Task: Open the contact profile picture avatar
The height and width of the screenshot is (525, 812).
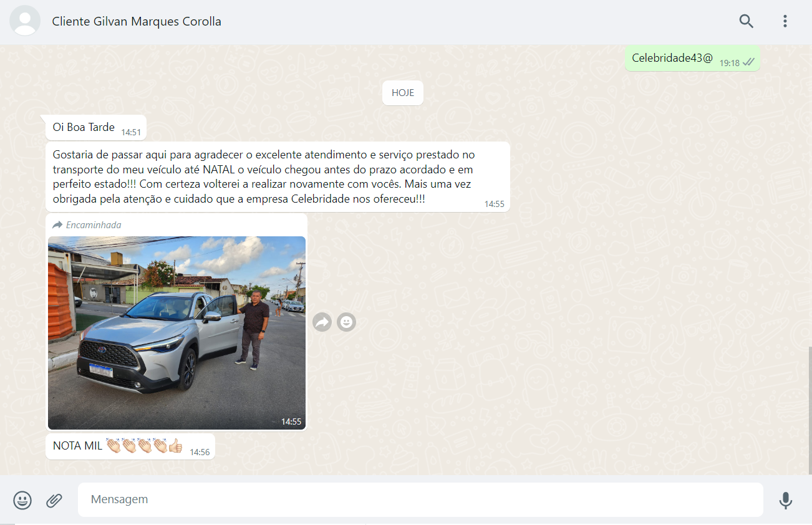Action: [x=25, y=21]
